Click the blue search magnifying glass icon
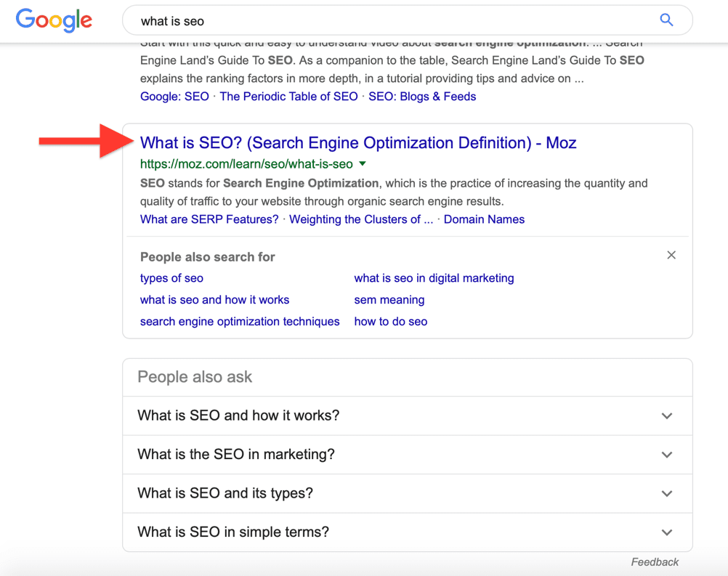Screen dimensions: 728x576 (666, 20)
